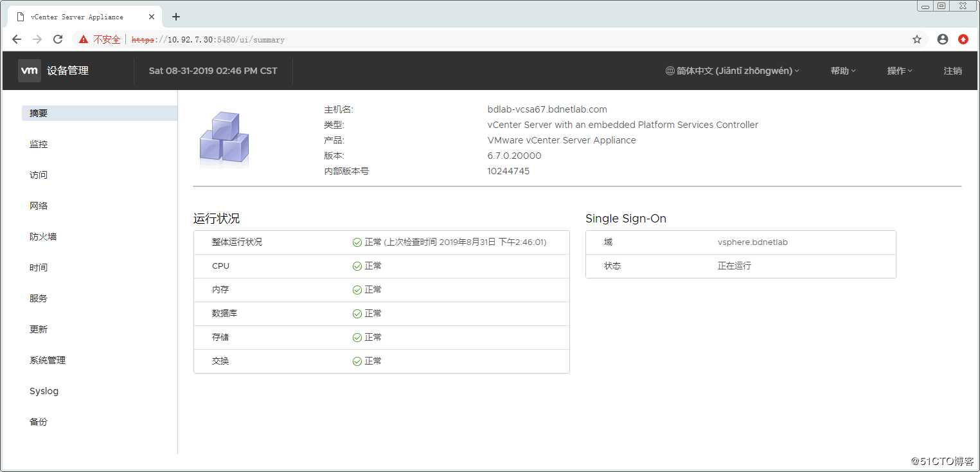The width and height of the screenshot is (980, 472).
Task: Click the 域 row label
Action: pyautogui.click(x=608, y=242)
